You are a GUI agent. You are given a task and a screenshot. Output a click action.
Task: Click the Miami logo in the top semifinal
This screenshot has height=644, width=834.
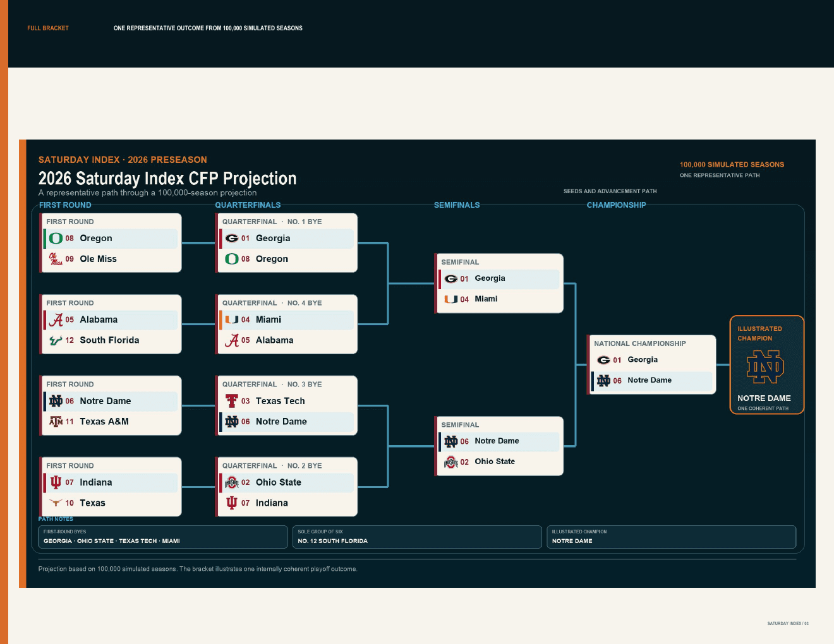pos(451,299)
